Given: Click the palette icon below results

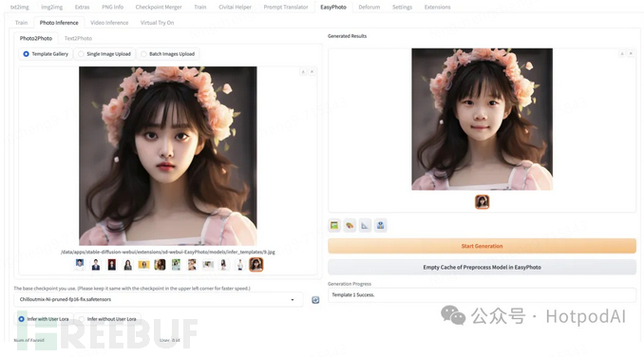Looking at the screenshot, I should point(350,225).
